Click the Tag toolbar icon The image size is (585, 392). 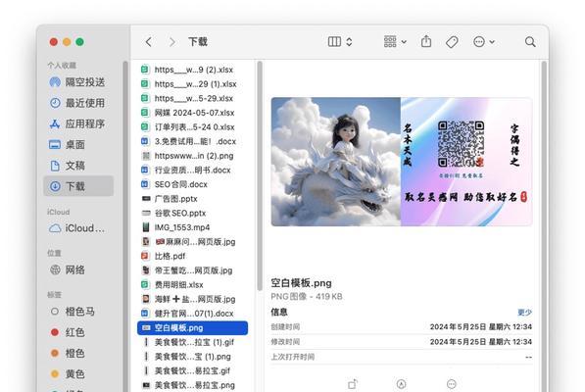(452, 42)
